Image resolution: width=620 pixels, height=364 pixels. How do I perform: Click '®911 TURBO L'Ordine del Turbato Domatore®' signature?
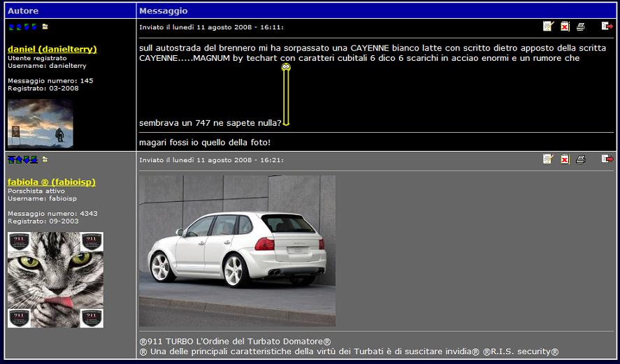click(x=235, y=341)
